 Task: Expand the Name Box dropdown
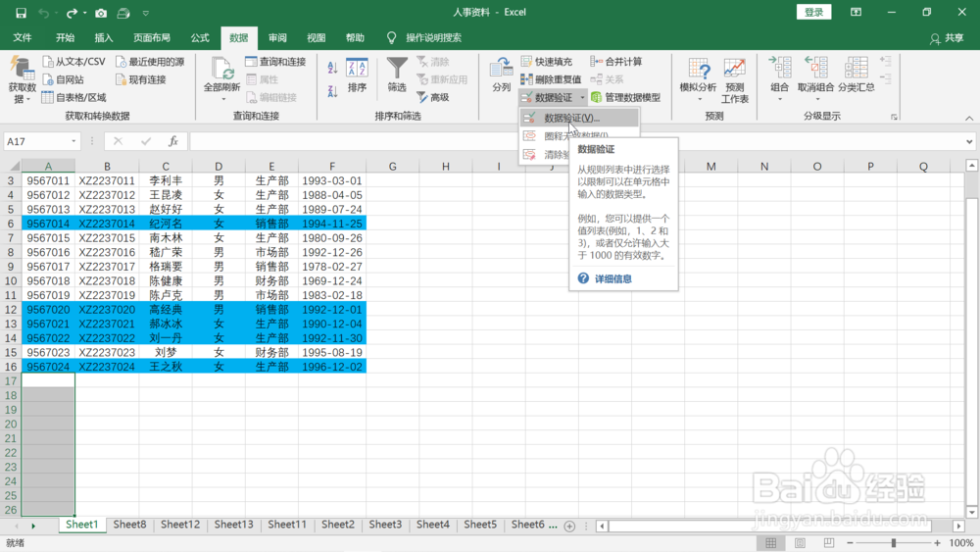click(73, 141)
